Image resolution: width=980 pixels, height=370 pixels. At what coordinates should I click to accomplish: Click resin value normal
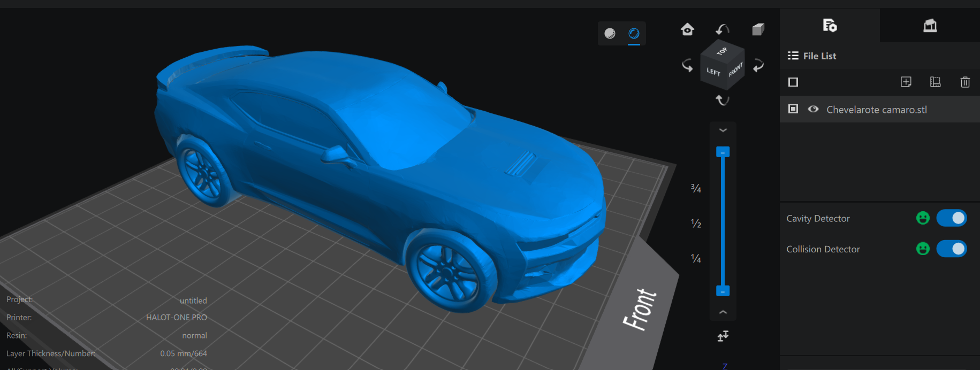[x=194, y=336]
